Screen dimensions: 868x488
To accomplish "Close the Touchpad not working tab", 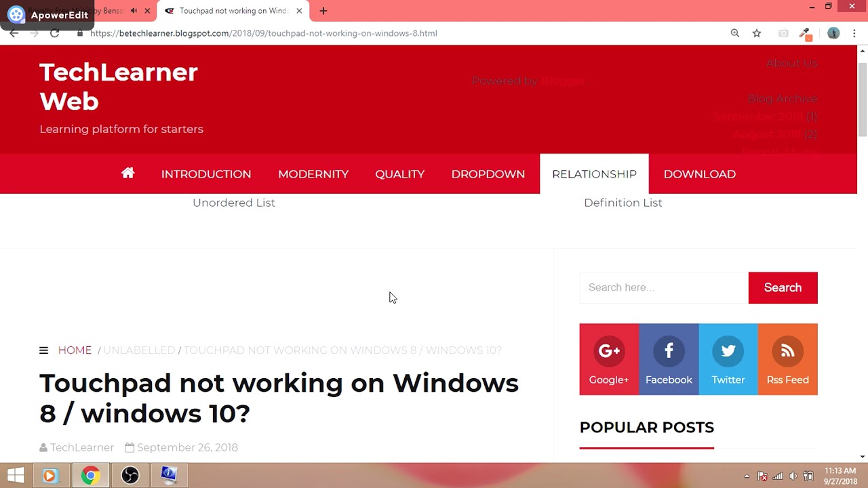I will [x=299, y=11].
